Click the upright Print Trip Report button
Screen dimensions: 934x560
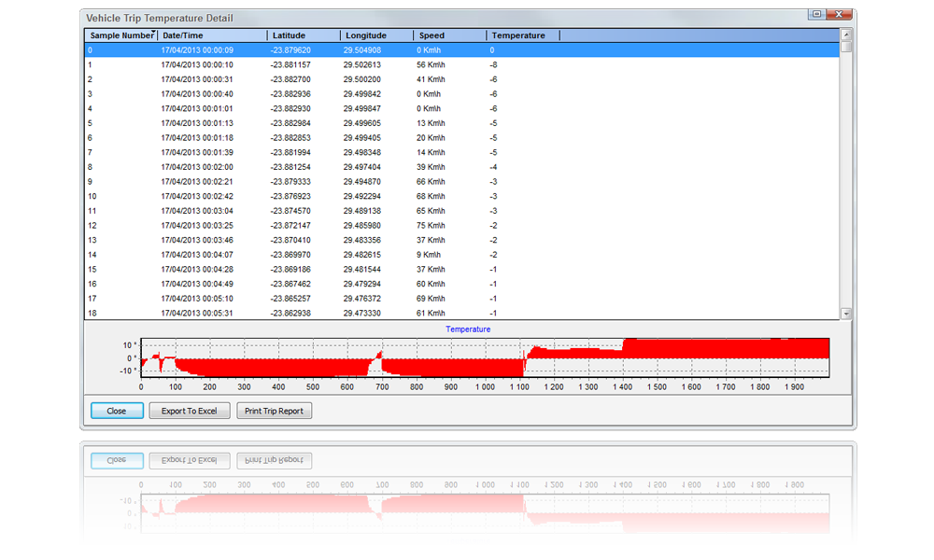pos(274,411)
